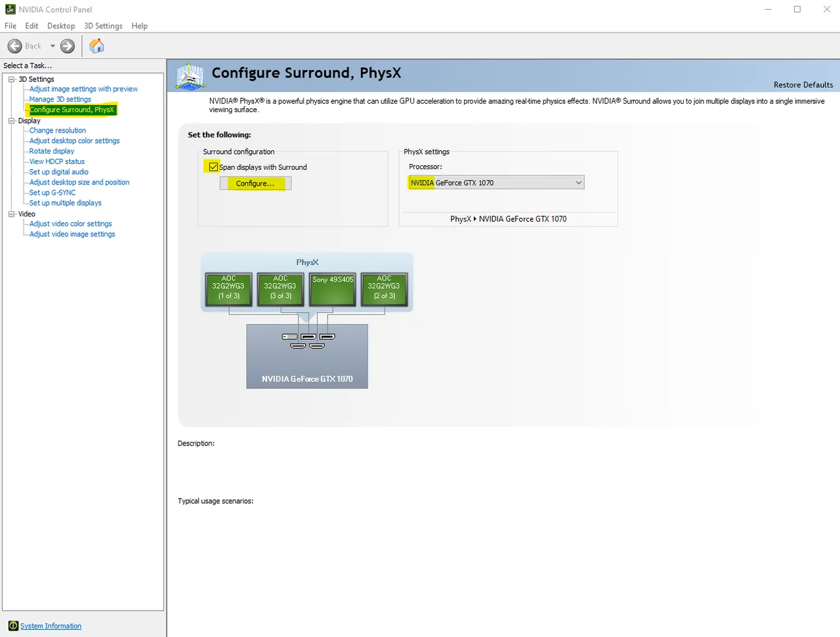This screenshot has height=637, width=840.
Task: Open Set up G-SYNC page
Action: tap(52, 192)
